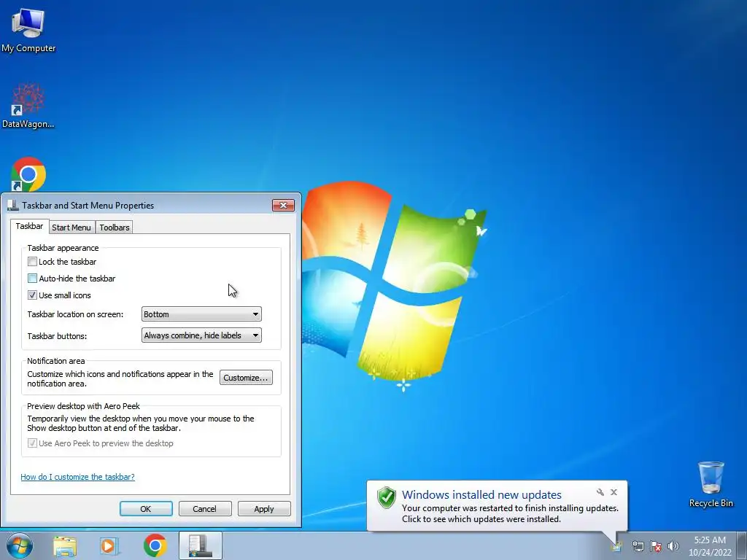747x560 pixels.
Task: Click the Taskbar buttons label
Action: coord(57,335)
